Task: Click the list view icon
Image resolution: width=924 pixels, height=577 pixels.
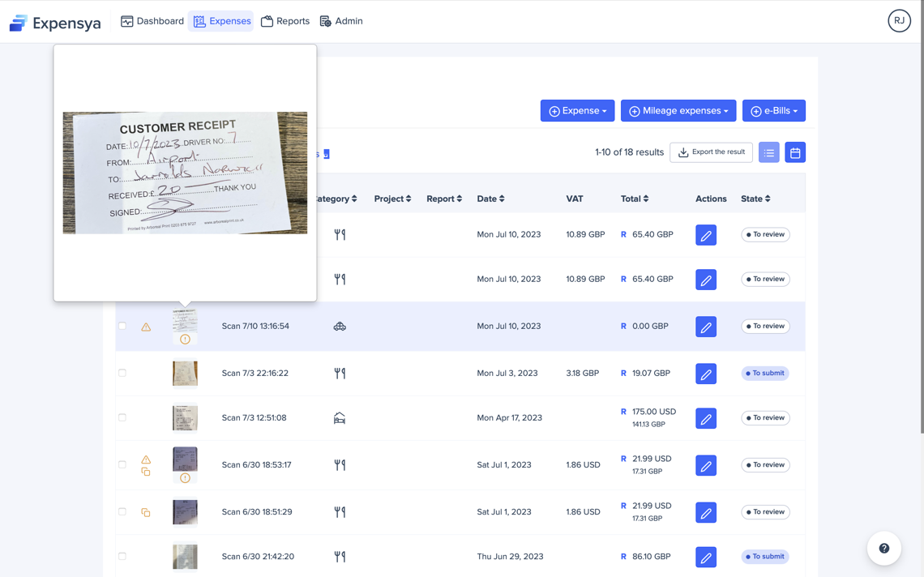Action: pos(768,152)
